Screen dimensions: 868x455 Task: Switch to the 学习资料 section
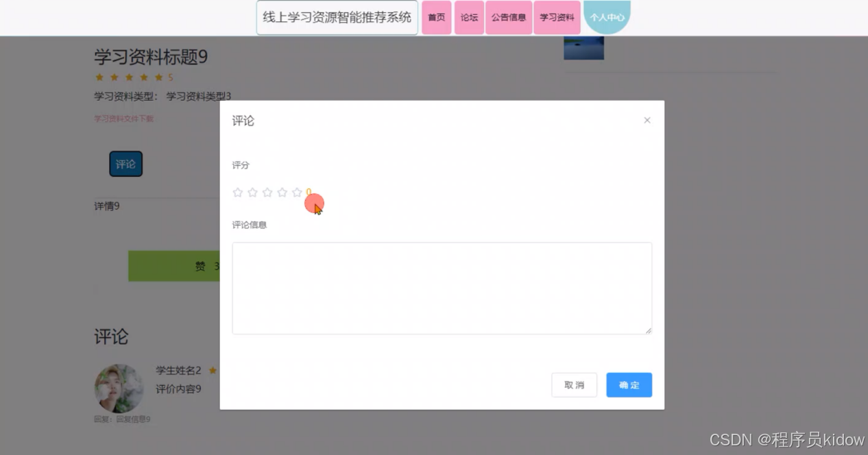(x=557, y=18)
